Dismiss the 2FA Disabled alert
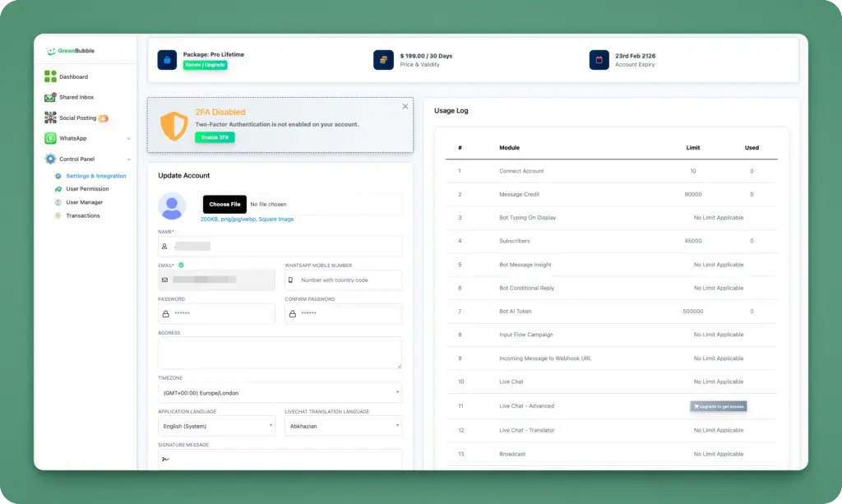Viewport: 842px width, 504px height. pos(405,106)
